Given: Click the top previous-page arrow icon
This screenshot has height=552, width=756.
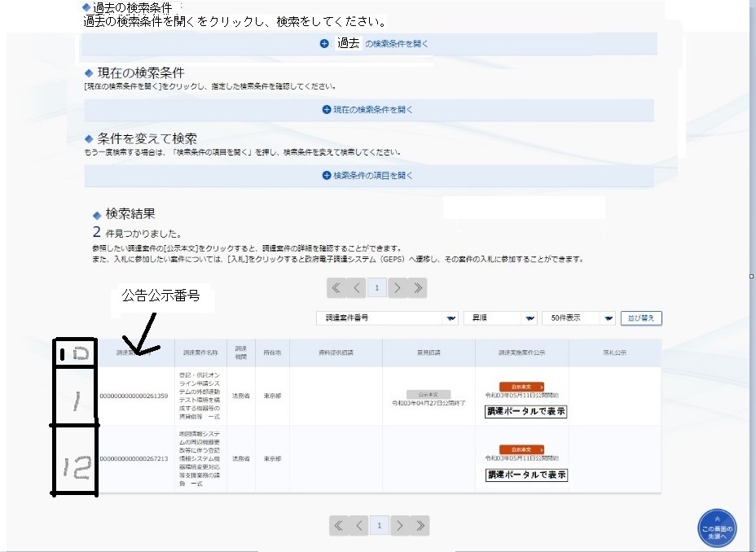Looking at the screenshot, I should tap(357, 288).
